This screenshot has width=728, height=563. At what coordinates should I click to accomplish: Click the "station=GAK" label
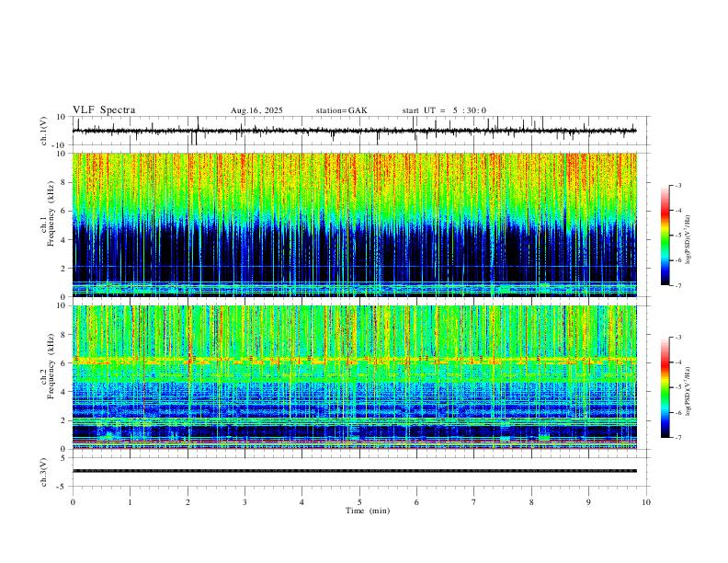(341, 110)
